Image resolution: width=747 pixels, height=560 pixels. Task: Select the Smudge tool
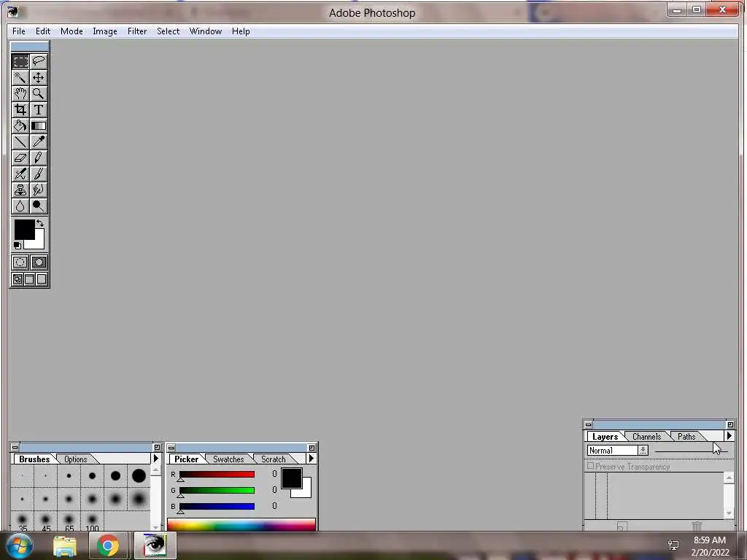[39, 190]
